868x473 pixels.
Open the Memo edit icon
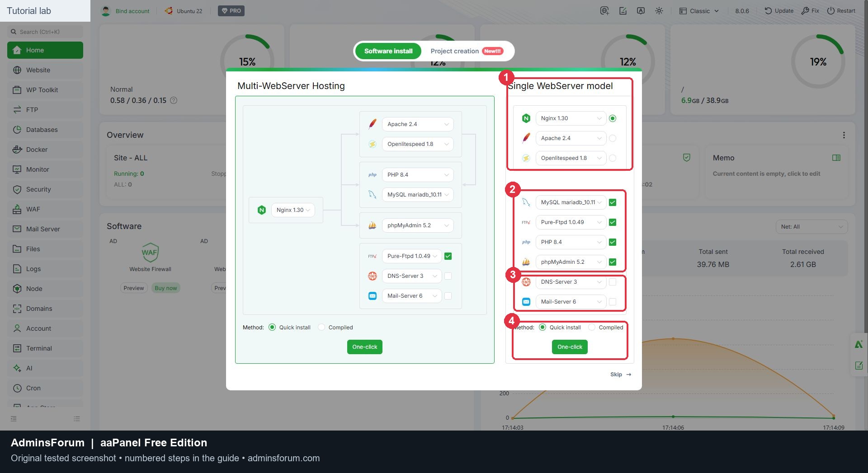(x=836, y=158)
